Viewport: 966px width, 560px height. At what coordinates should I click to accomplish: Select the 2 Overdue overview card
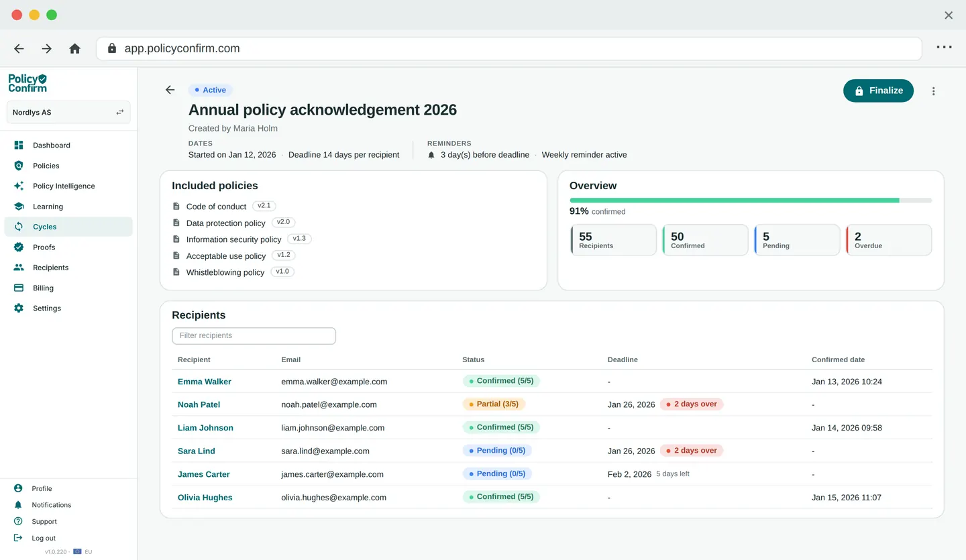coord(889,240)
